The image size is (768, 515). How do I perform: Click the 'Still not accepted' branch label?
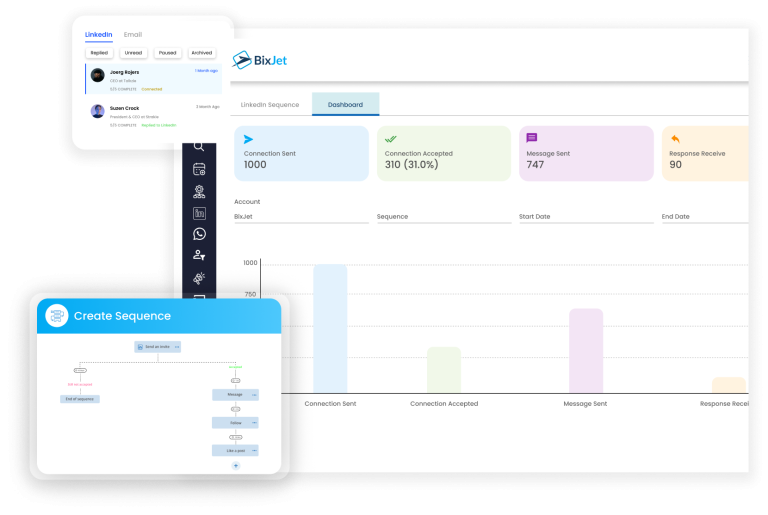pos(80,385)
